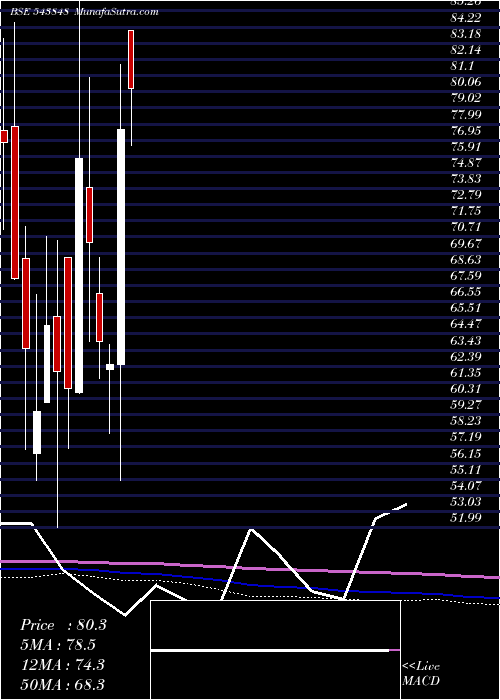Viewport: 500px width, 700px height.
Task: Click the 65.51 price axis label
Action: [x=467, y=308]
